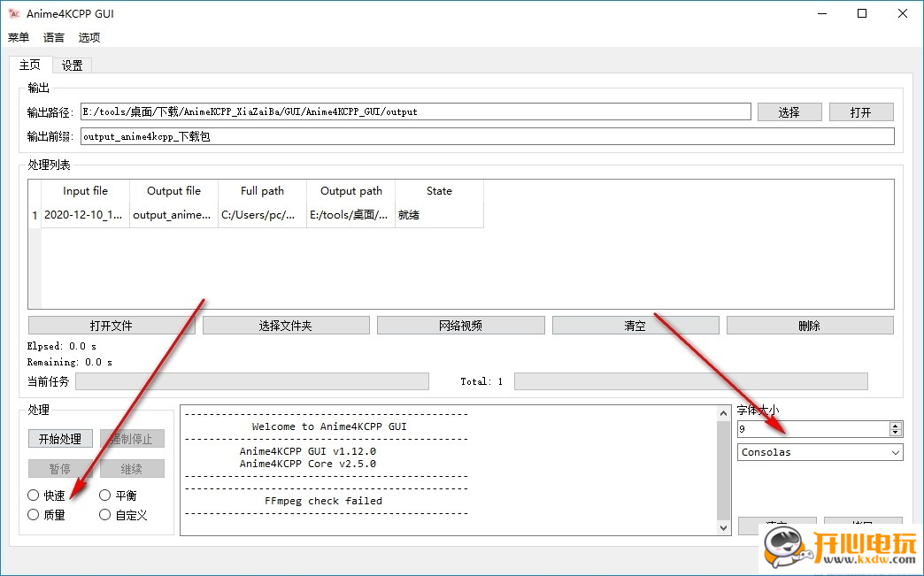Select the 就绪 state cell
Viewport: 924px width, 576px height.
(x=439, y=215)
